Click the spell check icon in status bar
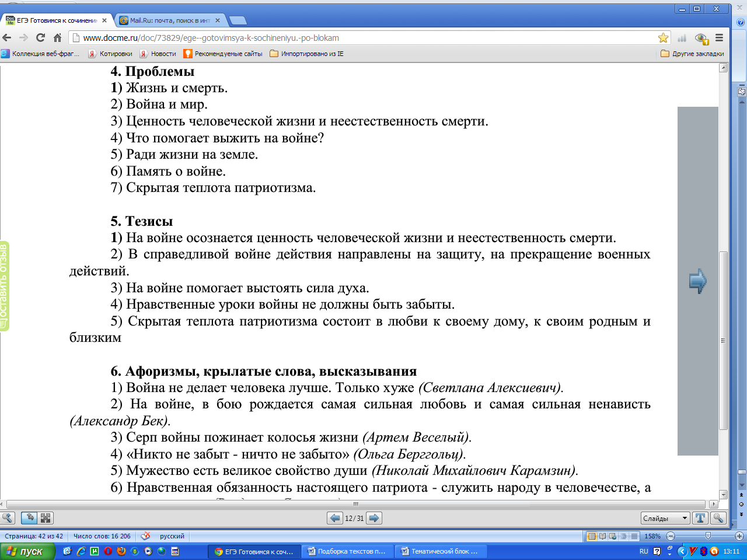The height and width of the screenshot is (560, 747). coord(146,536)
